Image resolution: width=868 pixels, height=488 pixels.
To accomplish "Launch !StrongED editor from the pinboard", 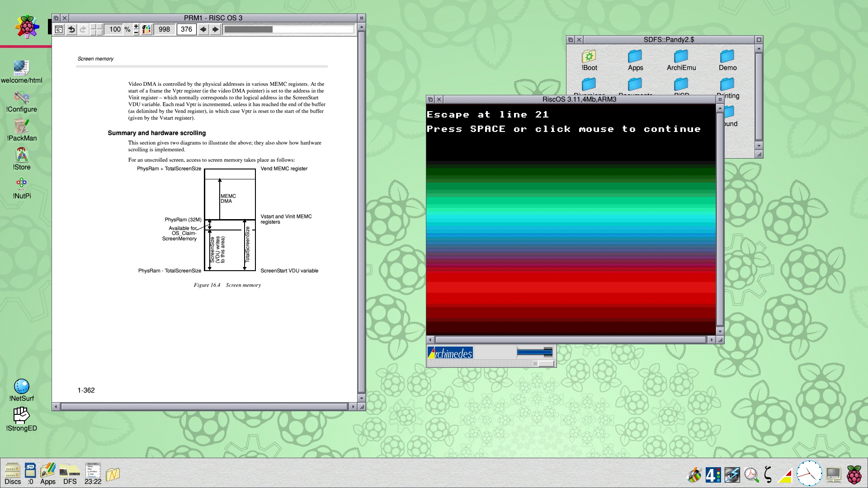I will (x=21, y=420).
